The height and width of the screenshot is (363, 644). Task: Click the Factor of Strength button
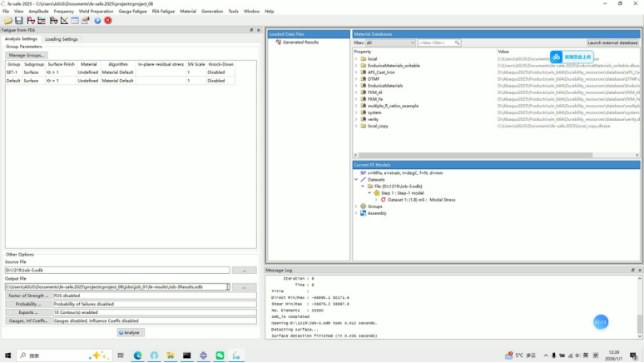pos(28,296)
